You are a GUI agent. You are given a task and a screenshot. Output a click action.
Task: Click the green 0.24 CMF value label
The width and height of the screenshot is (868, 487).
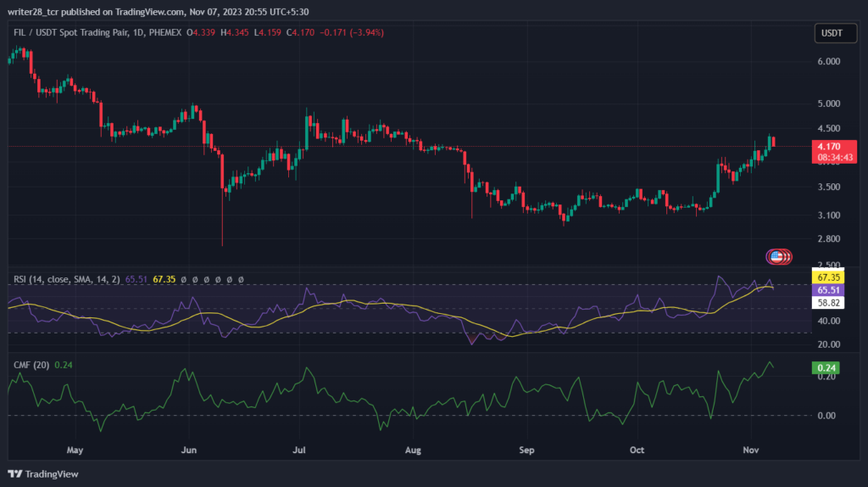826,368
